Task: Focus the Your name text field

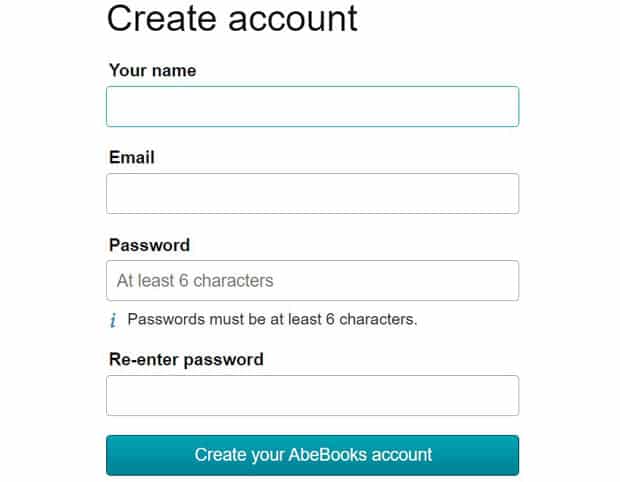Action: pos(312,106)
